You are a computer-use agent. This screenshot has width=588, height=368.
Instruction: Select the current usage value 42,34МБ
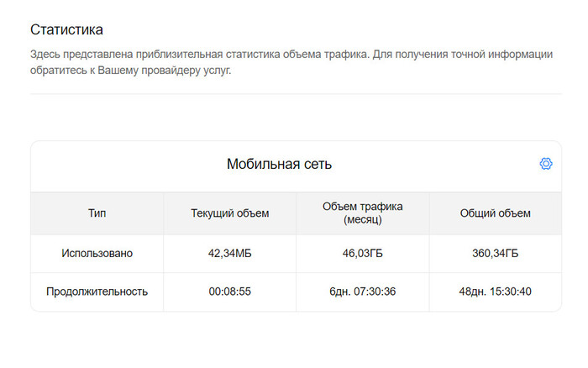coord(229,253)
